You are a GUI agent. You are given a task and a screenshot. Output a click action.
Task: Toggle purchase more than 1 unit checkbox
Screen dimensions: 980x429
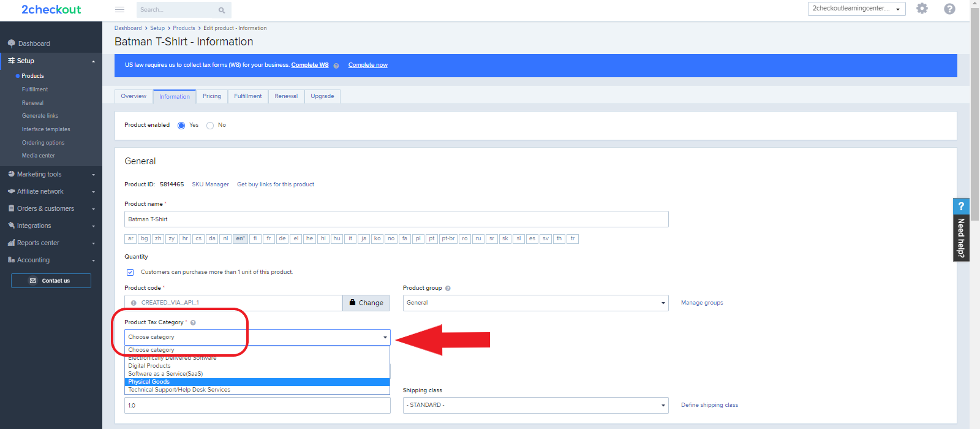(x=130, y=272)
